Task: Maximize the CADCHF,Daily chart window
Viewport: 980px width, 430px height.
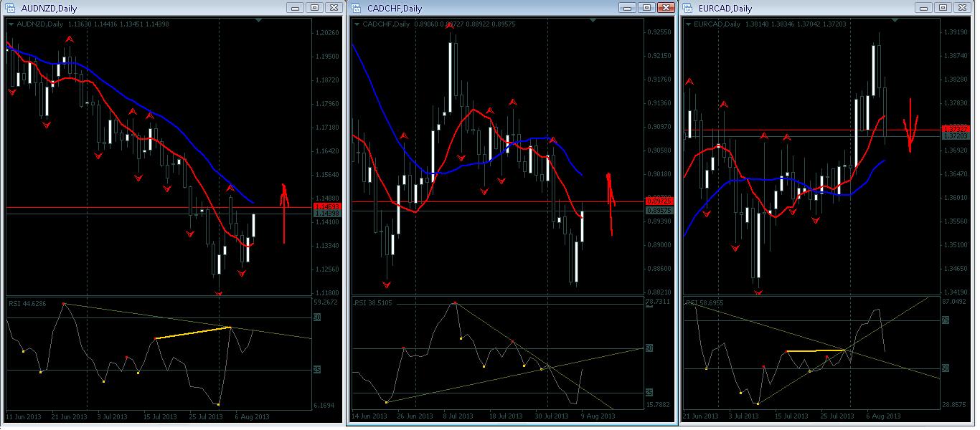Action: (646, 8)
